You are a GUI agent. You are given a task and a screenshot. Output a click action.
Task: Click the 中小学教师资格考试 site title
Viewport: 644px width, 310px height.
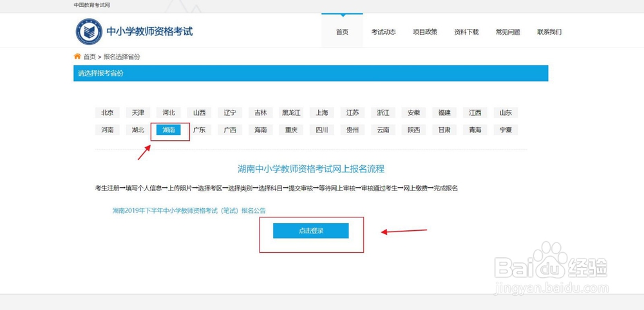pos(149,31)
